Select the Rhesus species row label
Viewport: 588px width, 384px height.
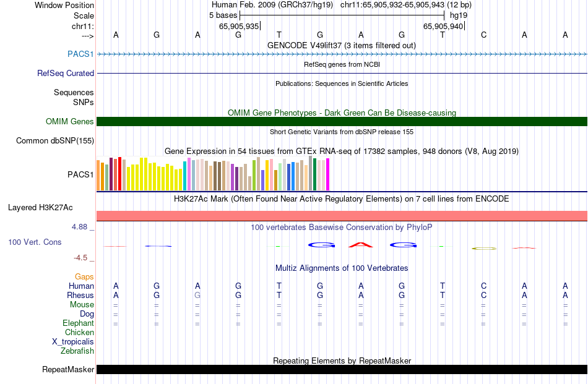point(80,296)
